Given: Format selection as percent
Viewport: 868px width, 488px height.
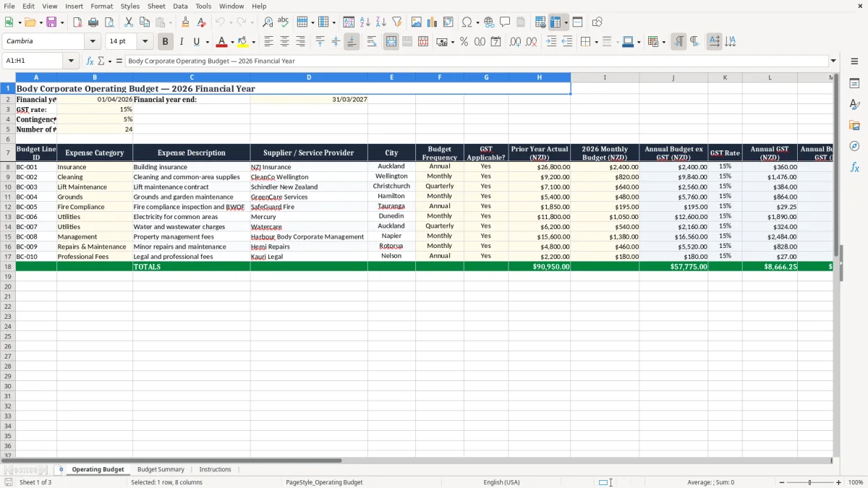Looking at the screenshot, I should point(464,42).
